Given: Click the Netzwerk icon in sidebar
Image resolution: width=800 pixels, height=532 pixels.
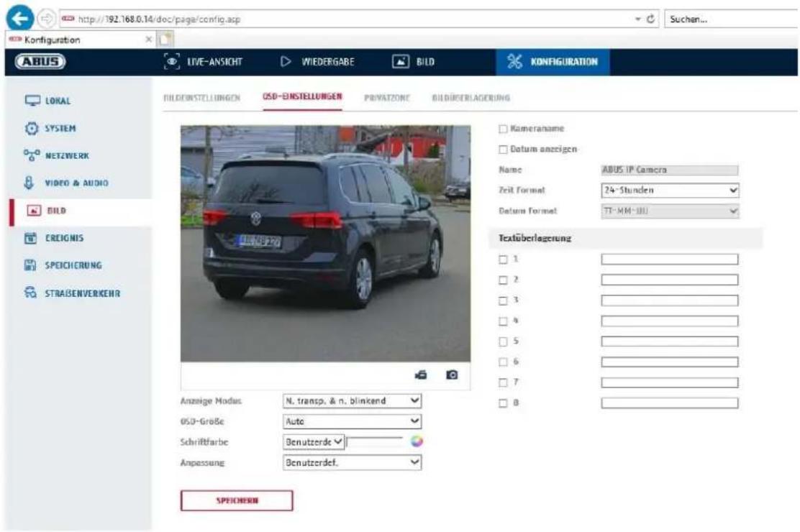Looking at the screenshot, I should click(x=32, y=155).
